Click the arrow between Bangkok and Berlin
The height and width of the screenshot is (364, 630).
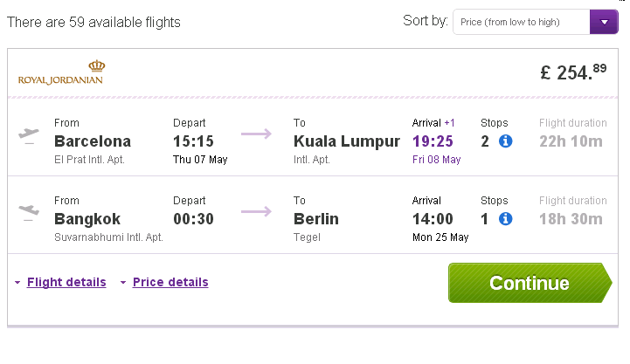256,211
